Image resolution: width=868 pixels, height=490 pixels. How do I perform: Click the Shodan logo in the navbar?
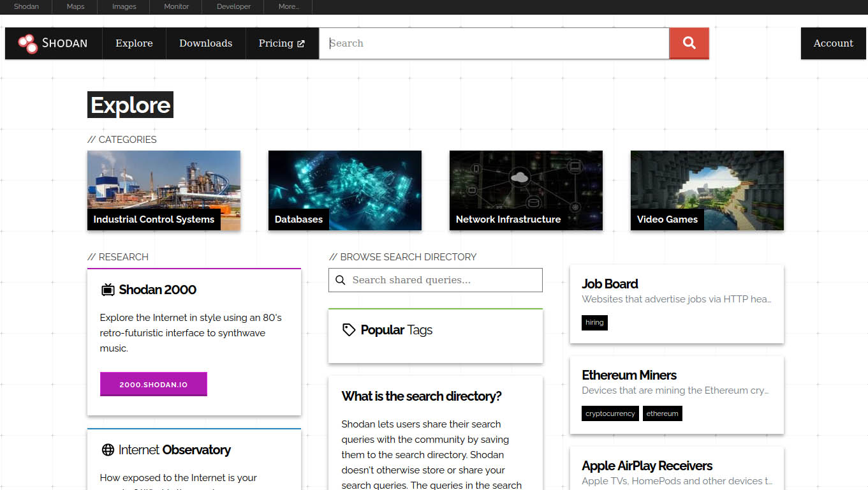[54, 43]
